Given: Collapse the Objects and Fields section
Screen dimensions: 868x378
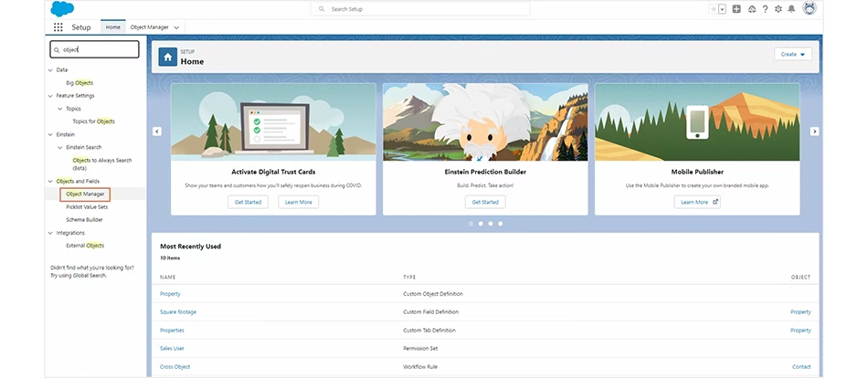Looking at the screenshot, I should pos(51,181).
